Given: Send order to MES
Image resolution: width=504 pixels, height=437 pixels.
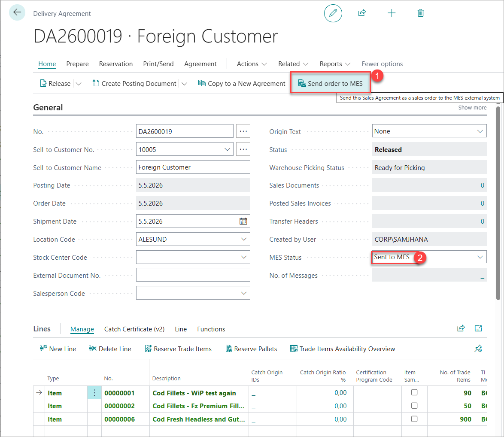Looking at the screenshot, I should tap(331, 84).
